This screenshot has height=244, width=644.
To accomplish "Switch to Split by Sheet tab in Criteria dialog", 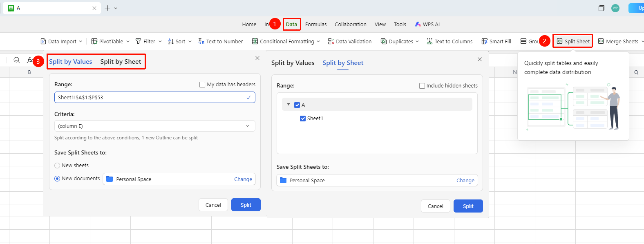I will point(121,62).
